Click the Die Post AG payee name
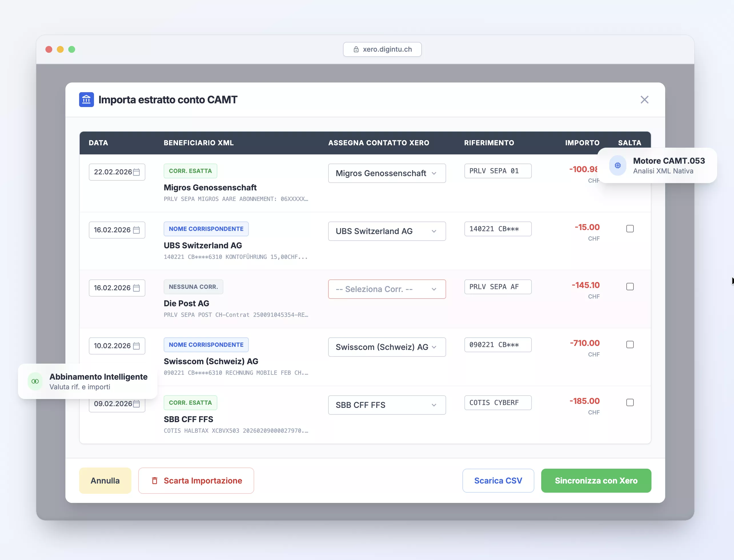 [x=186, y=304]
